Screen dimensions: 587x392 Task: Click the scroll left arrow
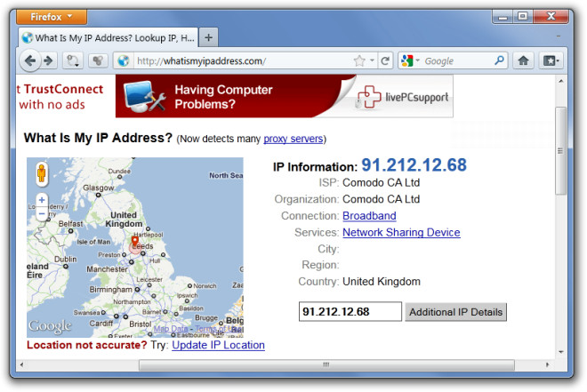tap(21, 364)
